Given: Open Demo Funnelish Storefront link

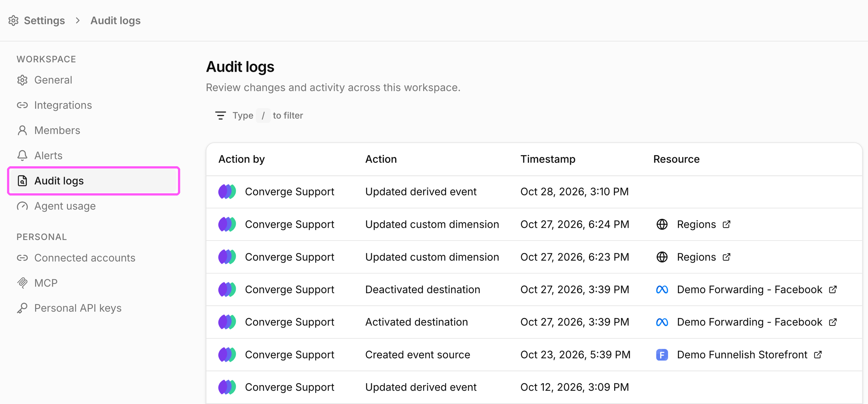Looking at the screenshot, I should [742, 355].
